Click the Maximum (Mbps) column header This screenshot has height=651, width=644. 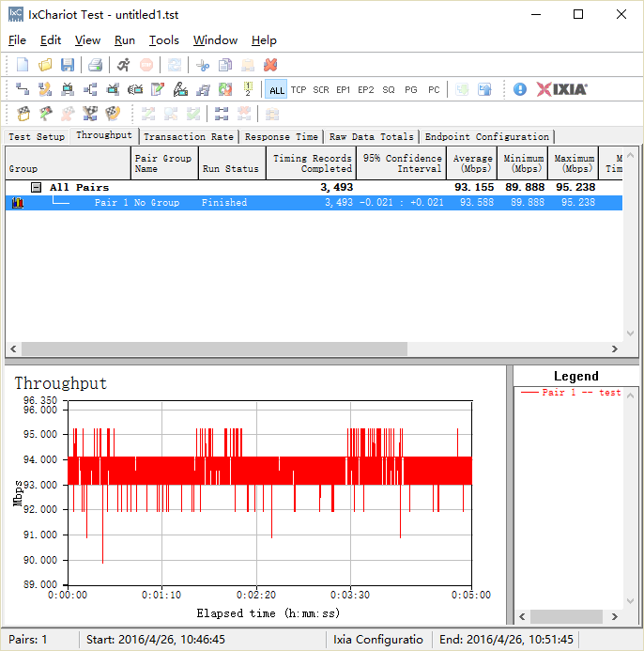point(574,163)
